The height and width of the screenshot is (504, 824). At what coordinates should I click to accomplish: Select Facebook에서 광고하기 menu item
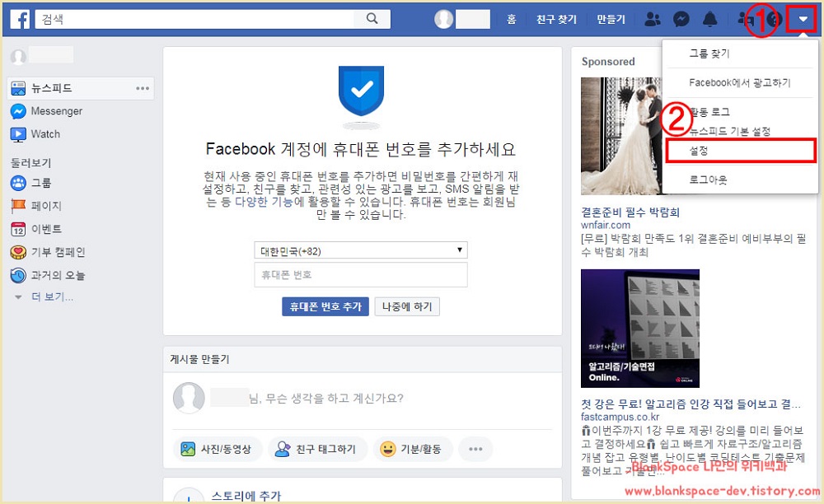pyautogui.click(x=740, y=82)
